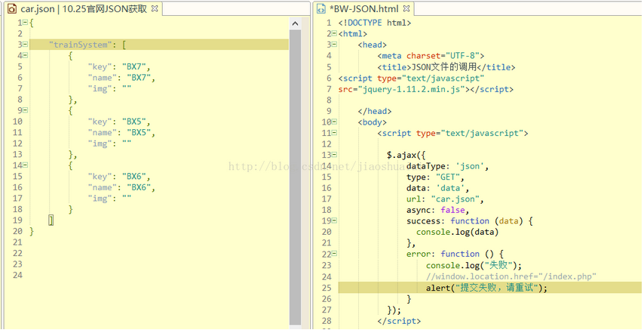
Task: Click the alert("提交失败，请重试") line
Action: 486,288
